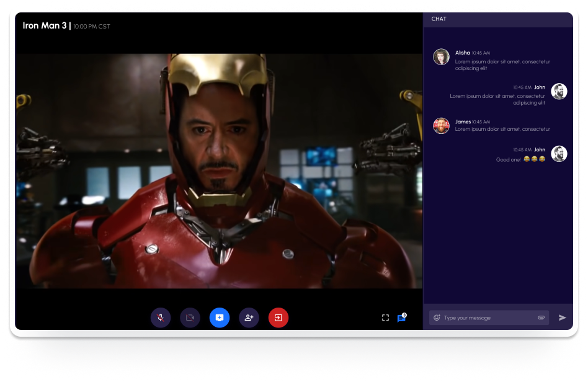
Task: Click the attachment link icon
Action: click(541, 318)
